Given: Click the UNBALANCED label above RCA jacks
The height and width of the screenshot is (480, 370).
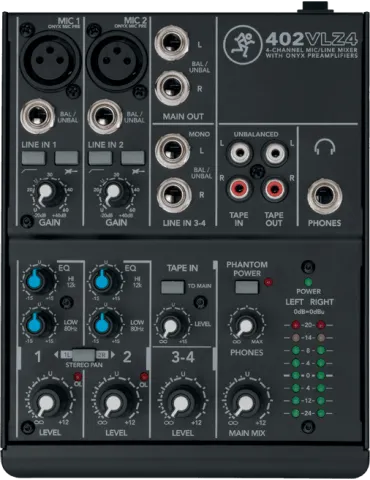Looking at the screenshot, I should [x=256, y=134].
